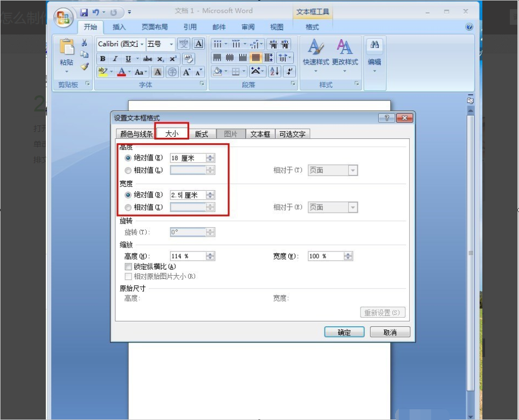This screenshot has width=519, height=420.
Task: Open the 文本框 dialog tab
Action: tap(260, 134)
